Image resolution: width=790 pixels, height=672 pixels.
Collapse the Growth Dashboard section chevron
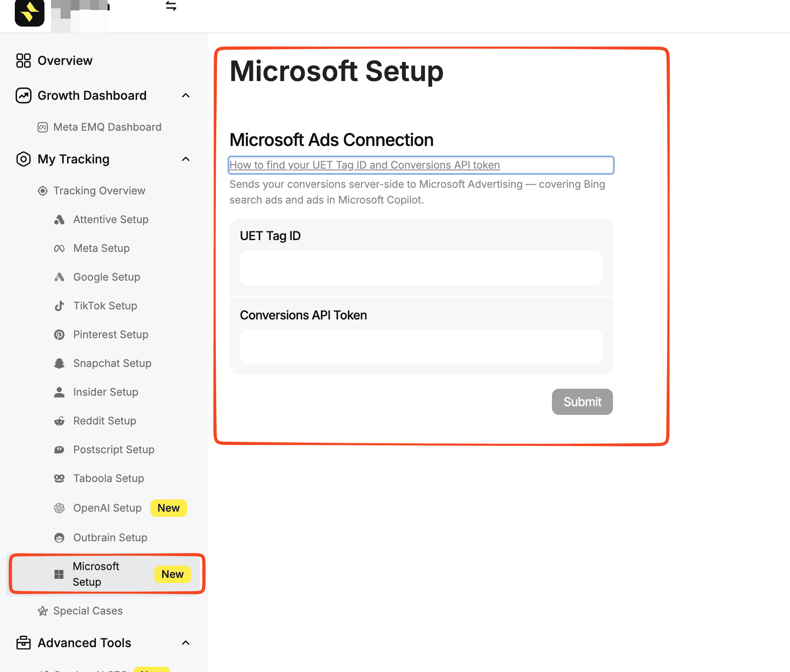tap(186, 95)
